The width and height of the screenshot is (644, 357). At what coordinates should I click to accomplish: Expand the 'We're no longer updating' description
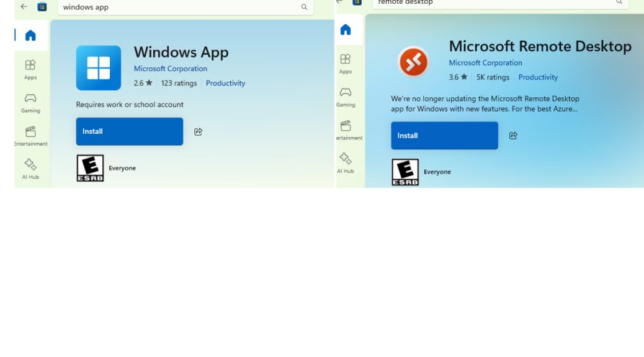pos(485,104)
